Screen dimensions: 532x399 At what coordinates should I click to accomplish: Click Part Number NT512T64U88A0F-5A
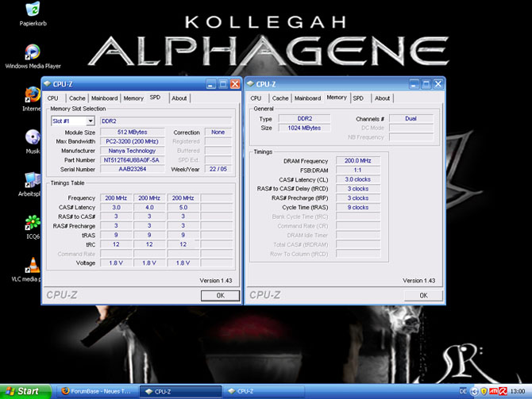click(x=133, y=160)
